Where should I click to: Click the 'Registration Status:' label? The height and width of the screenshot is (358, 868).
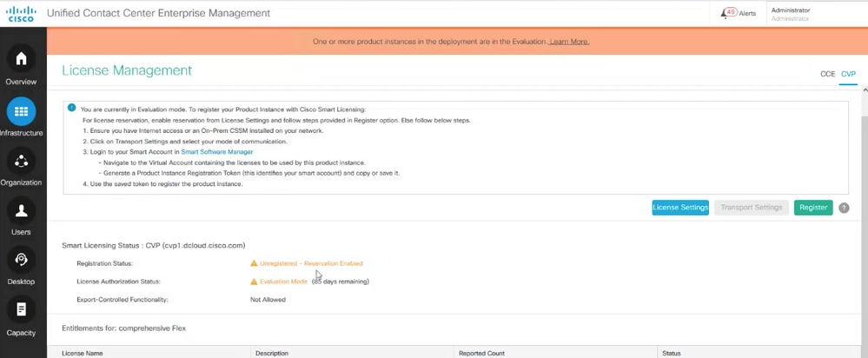[104, 263]
